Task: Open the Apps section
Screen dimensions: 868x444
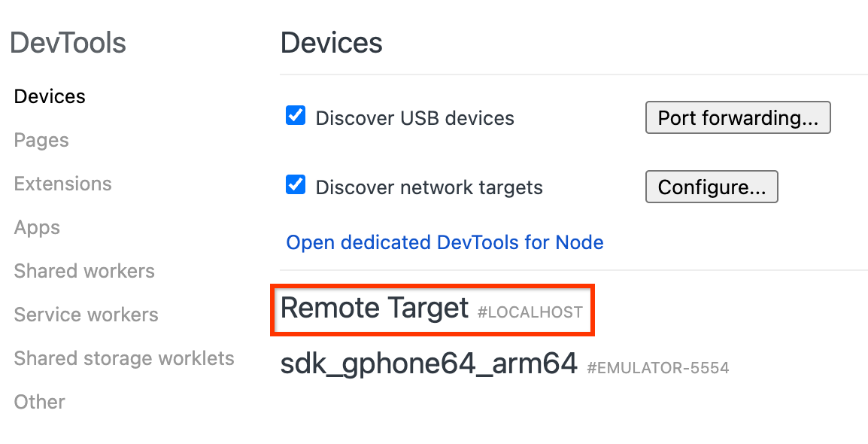Action: point(36,227)
